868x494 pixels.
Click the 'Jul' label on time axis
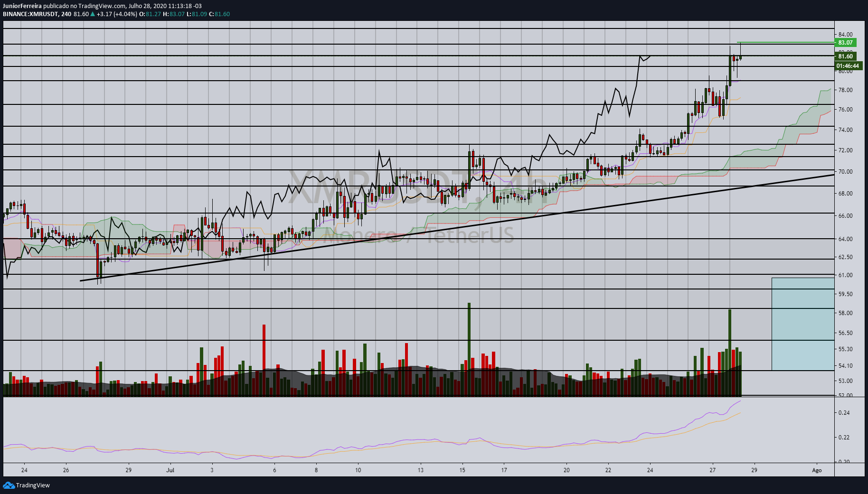(x=170, y=470)
